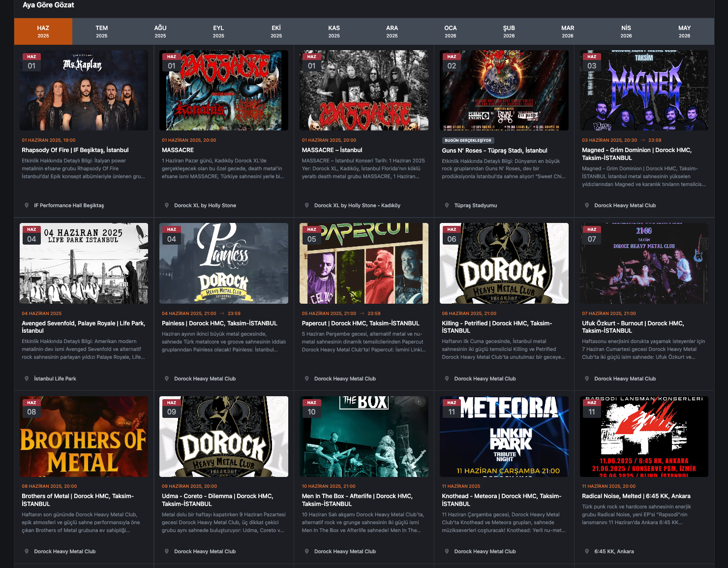This screenshot has width=728, height=568.
Task: Click location pin beside İstanbul Life Park
Action: 27,379
